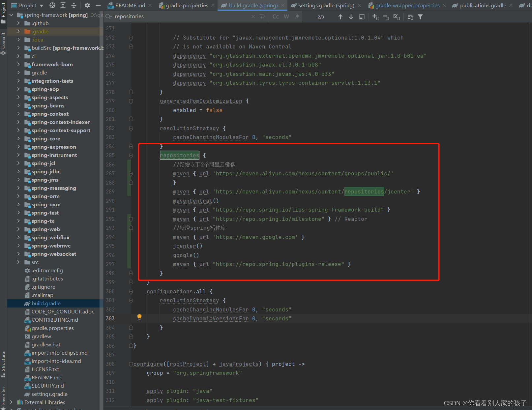Viewport: 532px width, 410px height.
Task: Expand the spring-beans module
Action: coord(18,106)
